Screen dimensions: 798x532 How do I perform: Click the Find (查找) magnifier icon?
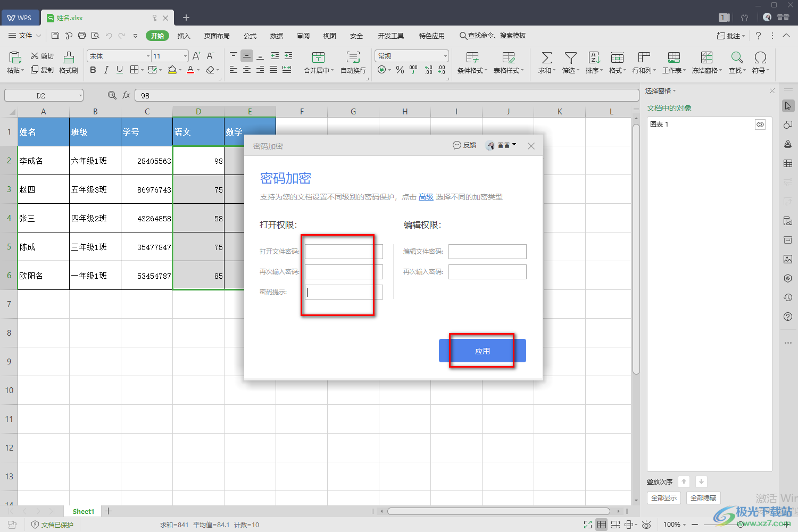(737, 57)
